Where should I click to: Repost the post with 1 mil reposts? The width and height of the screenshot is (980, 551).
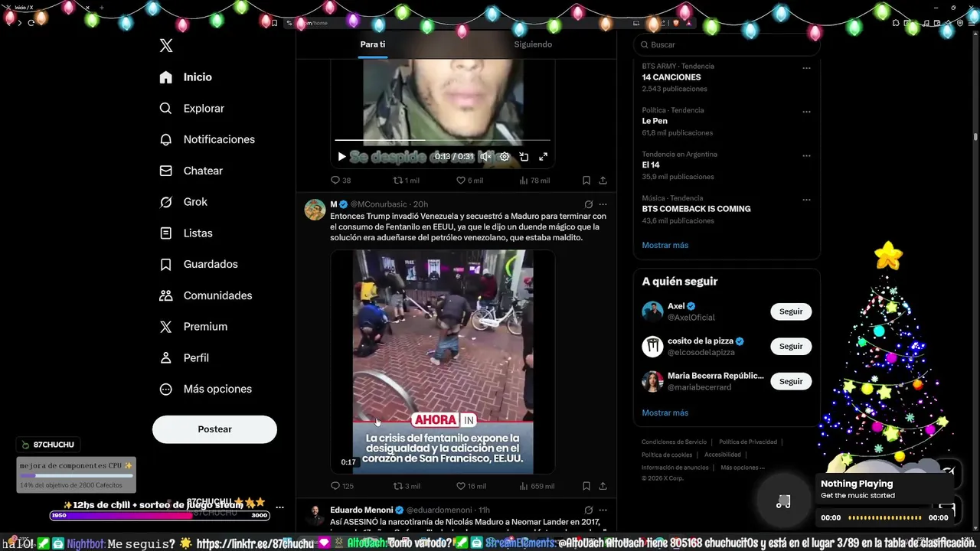pyautogui.click(x=406, y=181)
